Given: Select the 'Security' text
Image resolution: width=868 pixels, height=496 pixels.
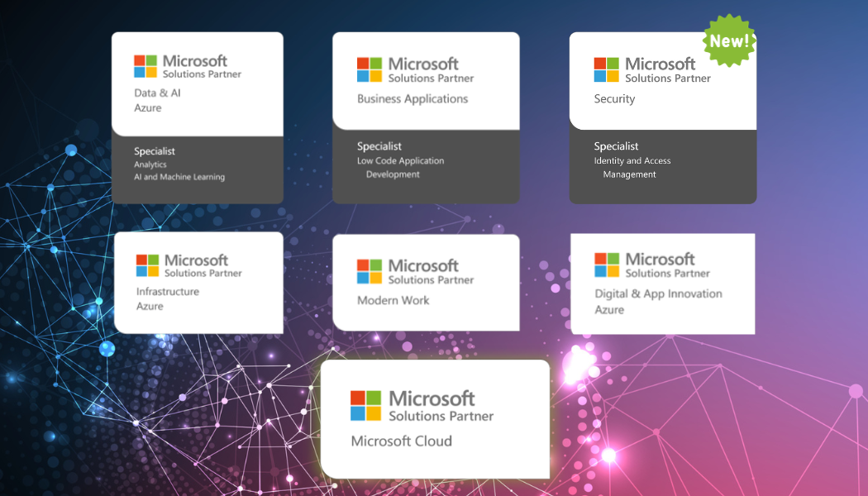Looking at the screenshot, I should pyautogui.click(x=614, y=99).
